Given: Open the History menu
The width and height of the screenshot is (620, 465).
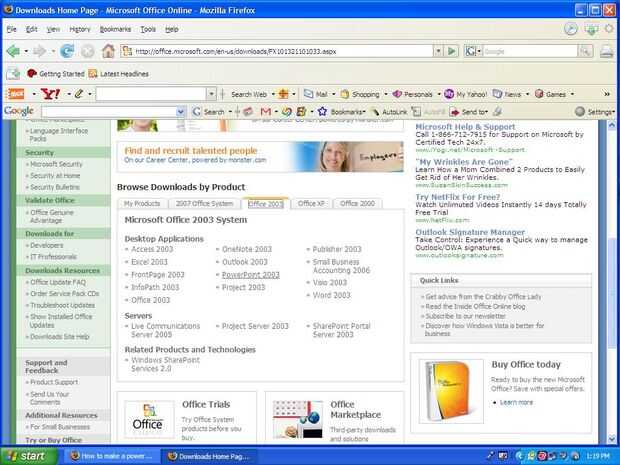Looking at the screenshot, I should click(x=80, y=29).
